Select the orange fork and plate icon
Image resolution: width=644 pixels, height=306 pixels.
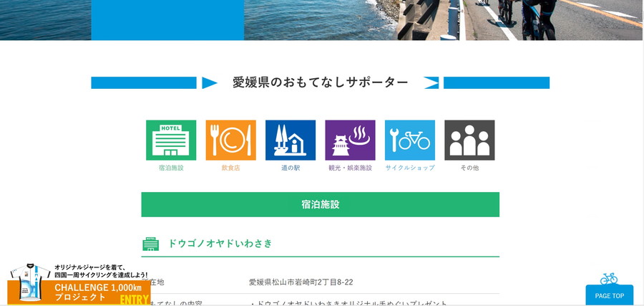tap(230, 140)
